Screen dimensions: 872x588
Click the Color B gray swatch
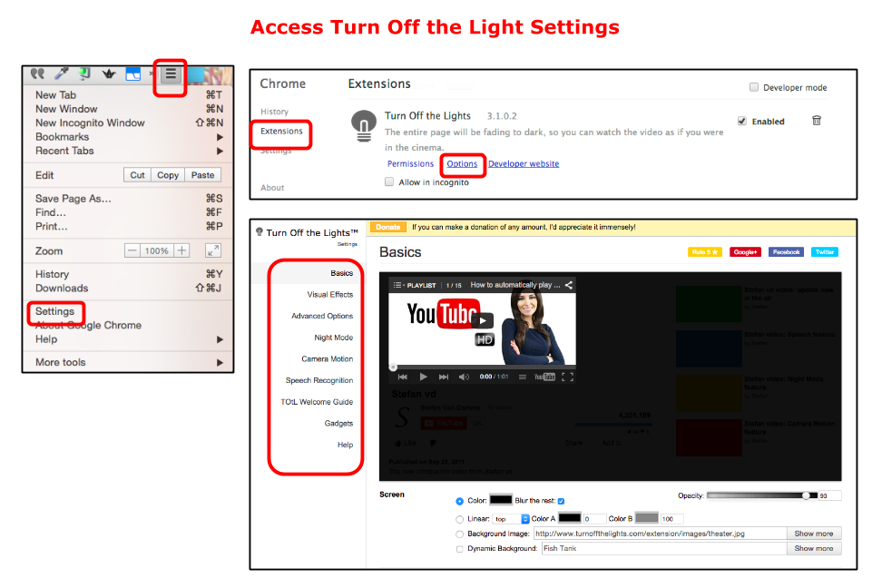coord(647,517)
